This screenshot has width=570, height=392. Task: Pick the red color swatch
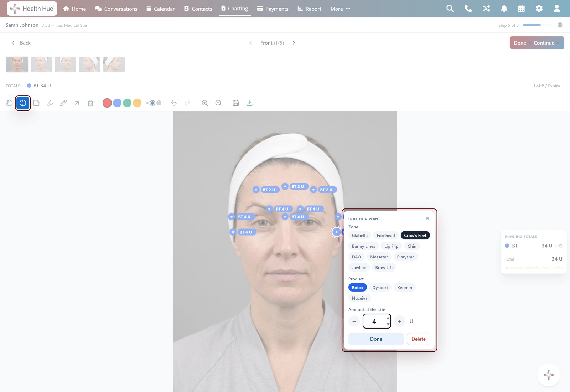(x=107, y=103)
